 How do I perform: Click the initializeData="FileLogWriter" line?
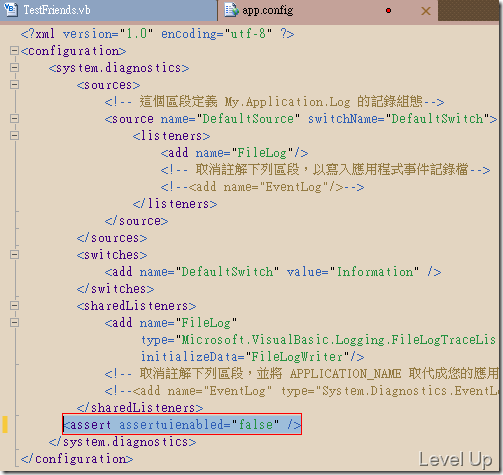tap(252, 357)
